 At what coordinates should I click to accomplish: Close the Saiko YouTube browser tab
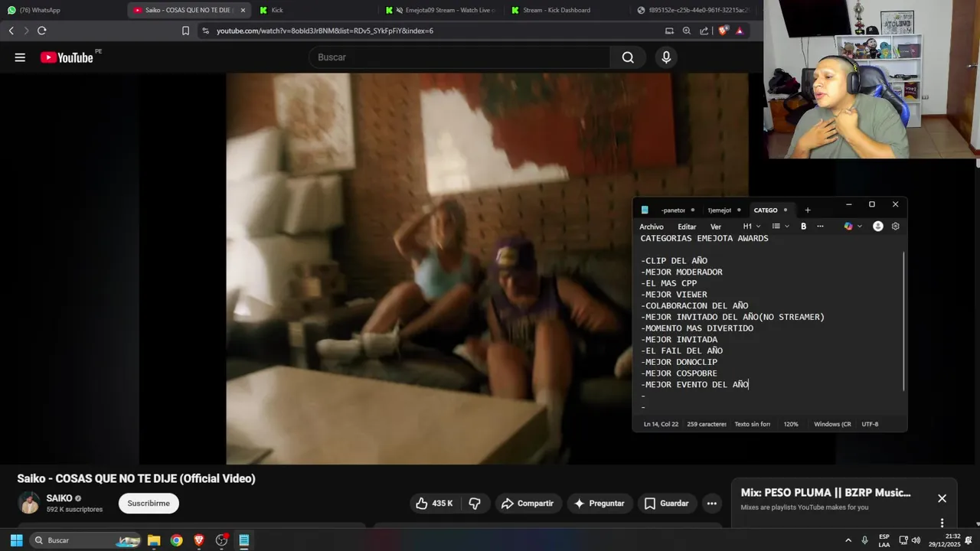pyautogui.click(x=243, y=10)
